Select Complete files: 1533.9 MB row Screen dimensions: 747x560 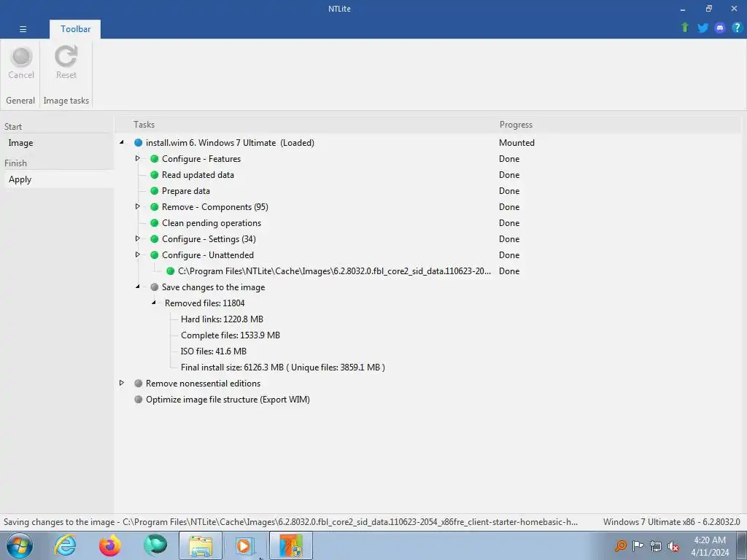pos(231,335)
